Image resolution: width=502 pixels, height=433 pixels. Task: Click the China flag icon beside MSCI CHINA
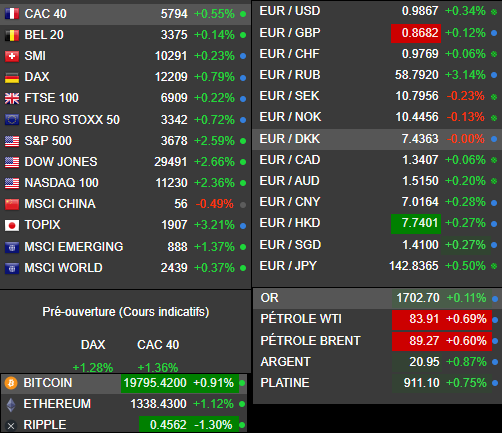(12, 204)
